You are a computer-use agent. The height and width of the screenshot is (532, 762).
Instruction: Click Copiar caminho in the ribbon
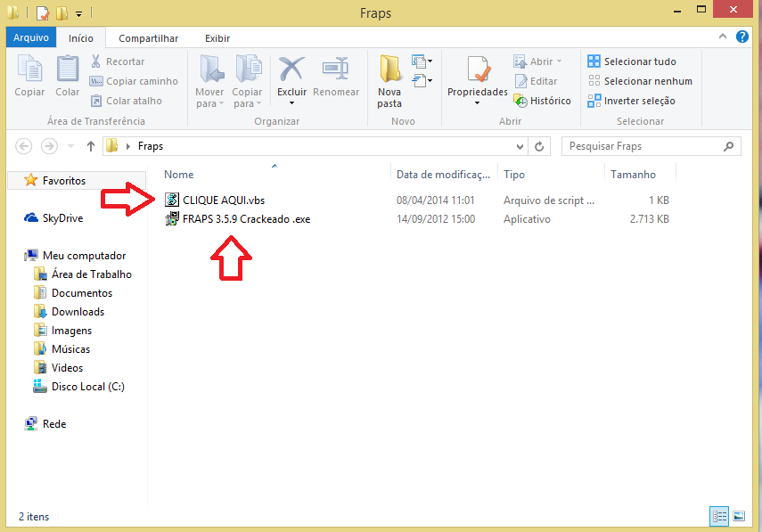134,81
